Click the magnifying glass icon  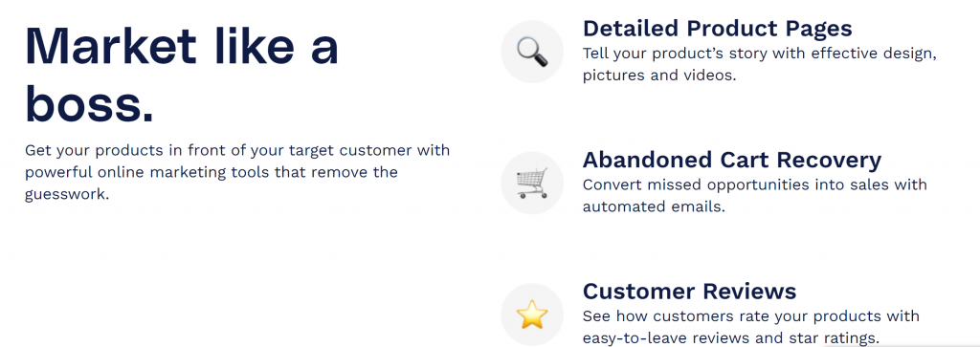point(532,52)
